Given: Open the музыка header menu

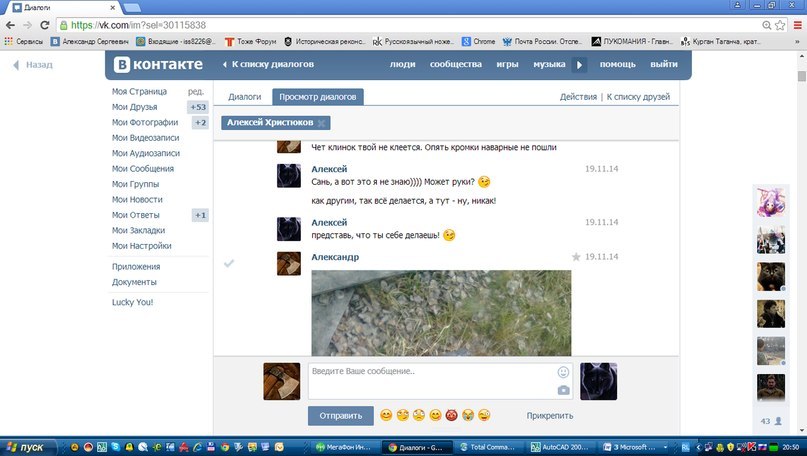Looking at the screenshot, I should click(x=549, y=64).
